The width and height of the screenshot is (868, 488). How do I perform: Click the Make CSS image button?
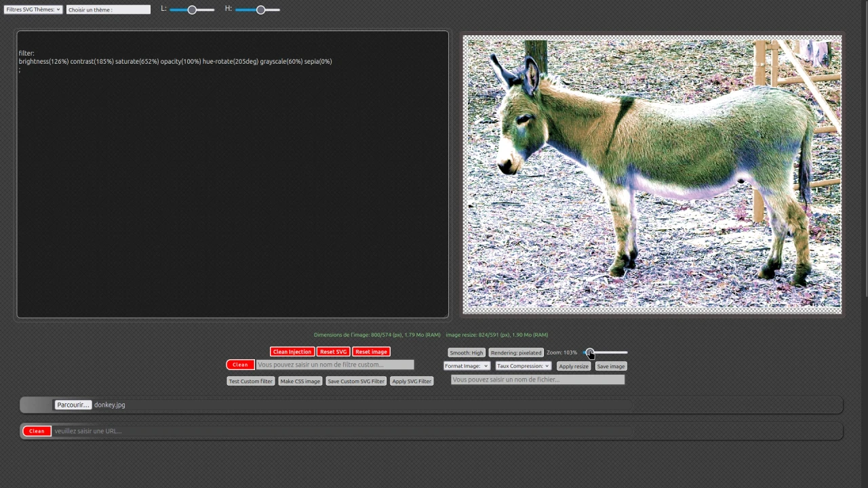300,381
